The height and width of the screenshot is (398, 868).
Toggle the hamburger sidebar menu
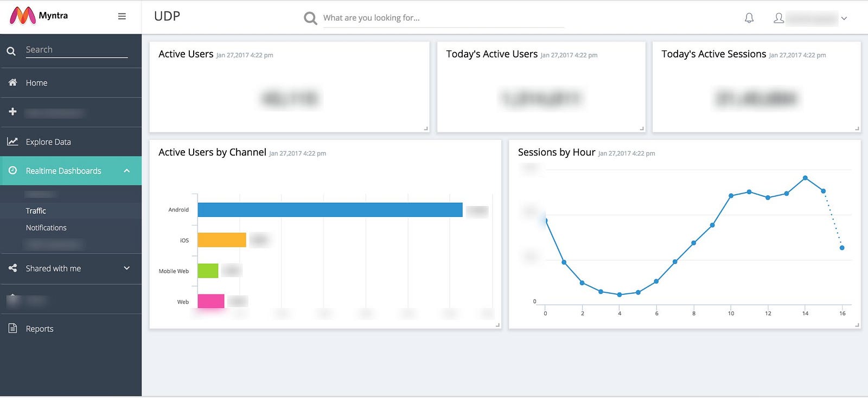[122, 16]
